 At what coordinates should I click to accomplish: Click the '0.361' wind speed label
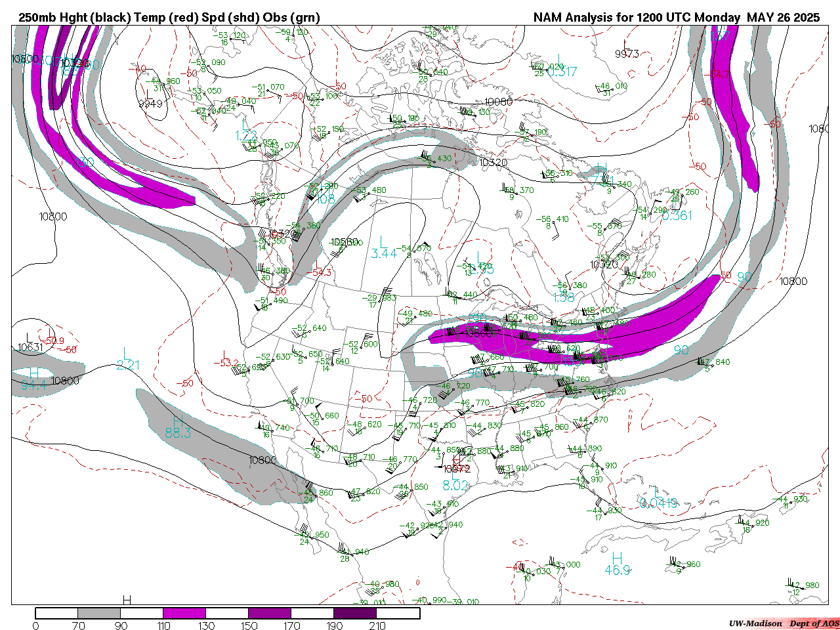(677, 216)
